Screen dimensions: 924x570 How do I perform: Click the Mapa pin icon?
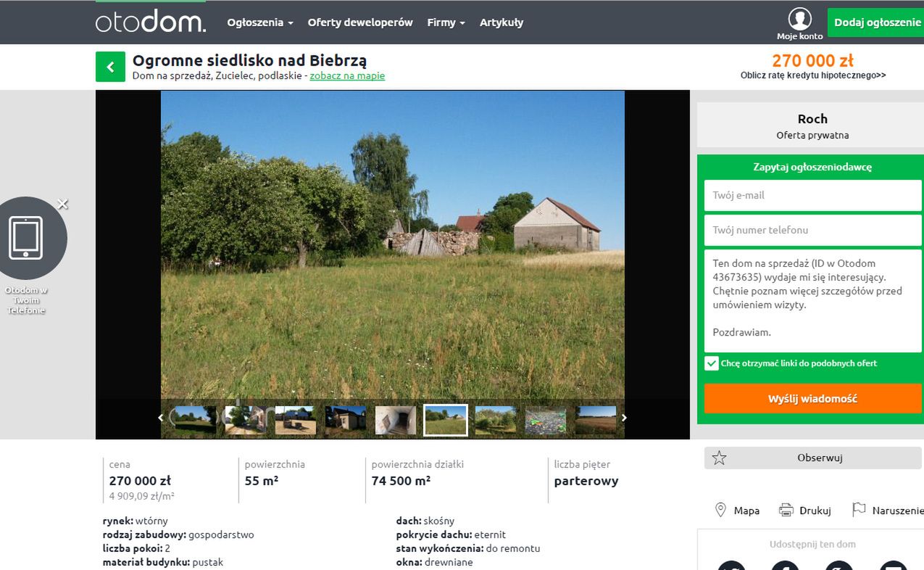tap(720, 510)
